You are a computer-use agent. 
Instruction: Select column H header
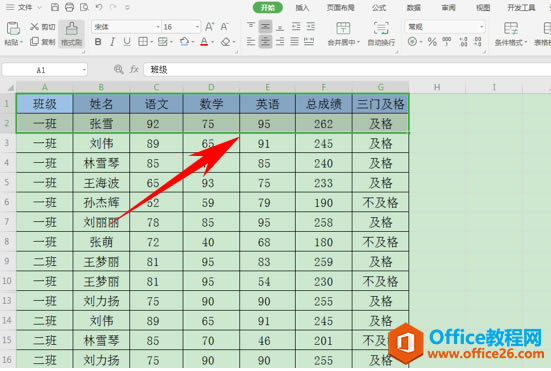437,87
